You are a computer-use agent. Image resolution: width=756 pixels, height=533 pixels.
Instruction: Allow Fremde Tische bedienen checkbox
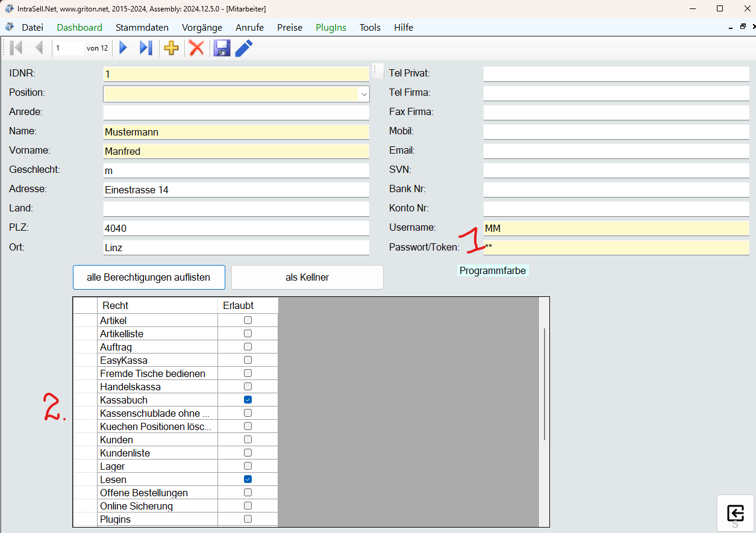coord(248,373)
